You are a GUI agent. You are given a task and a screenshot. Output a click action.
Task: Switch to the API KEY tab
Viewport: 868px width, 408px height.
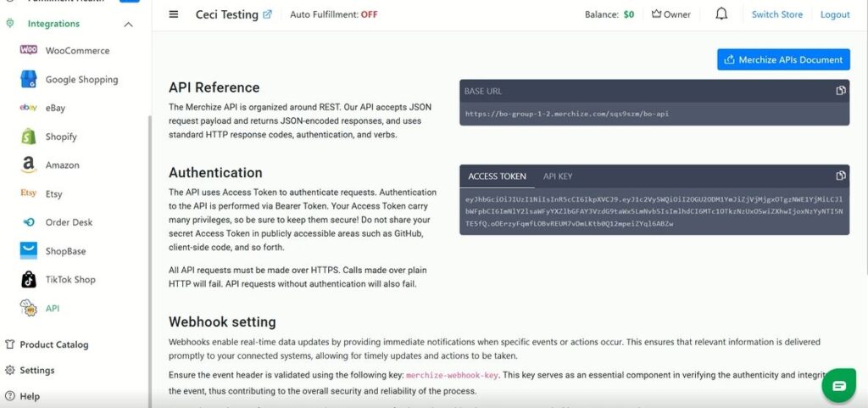point(558,176)
